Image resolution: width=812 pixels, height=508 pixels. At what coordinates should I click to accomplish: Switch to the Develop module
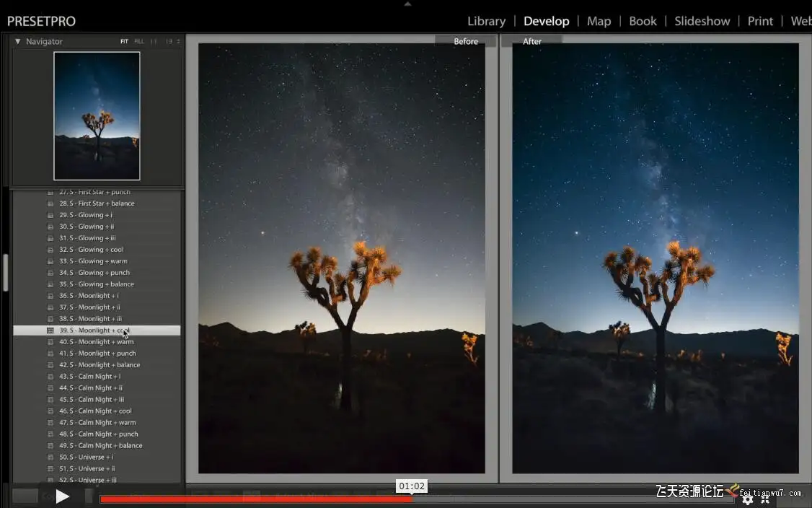(x=547, y=21)
